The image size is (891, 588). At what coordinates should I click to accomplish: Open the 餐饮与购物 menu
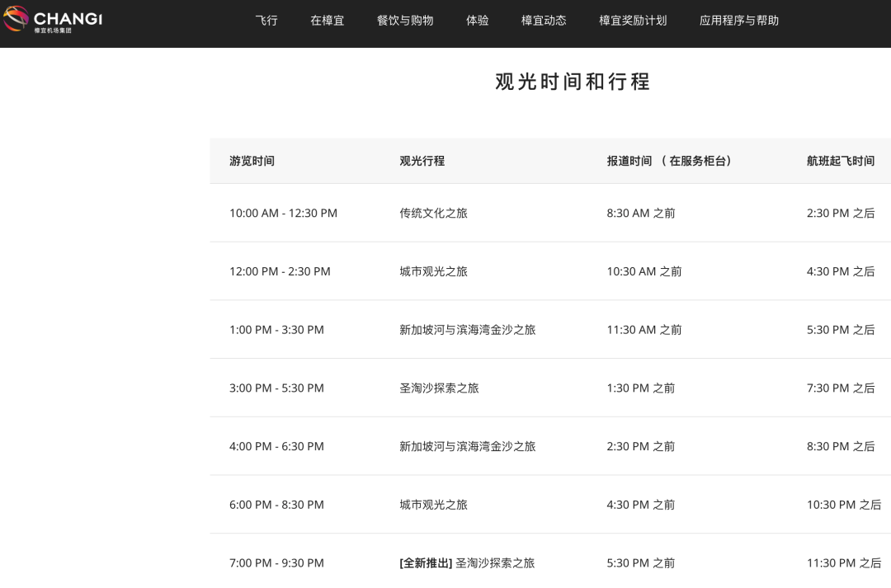pyautogui.click(x=405, y=21)
